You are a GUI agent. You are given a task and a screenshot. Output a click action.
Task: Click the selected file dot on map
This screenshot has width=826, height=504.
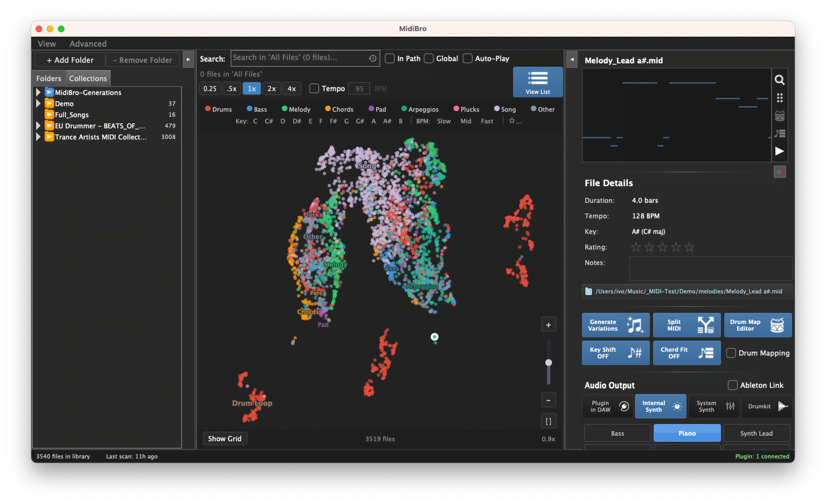pyautogui.click(x=435, y=337)
